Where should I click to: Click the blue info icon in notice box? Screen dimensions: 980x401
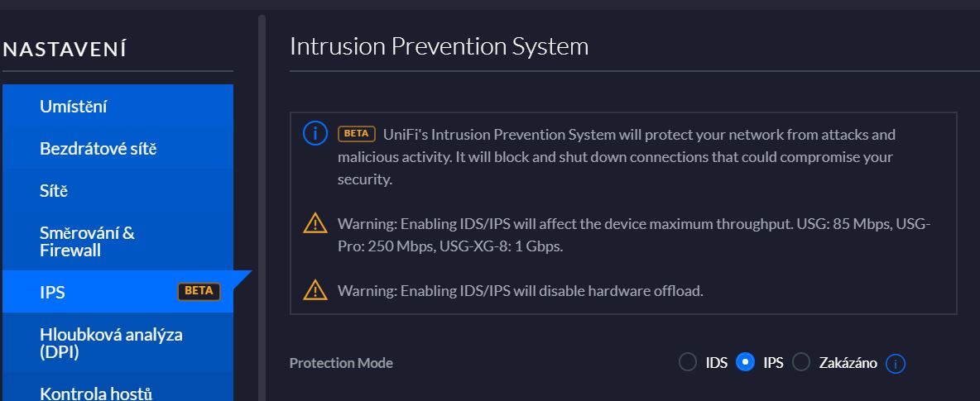click(x=315, y=134)
